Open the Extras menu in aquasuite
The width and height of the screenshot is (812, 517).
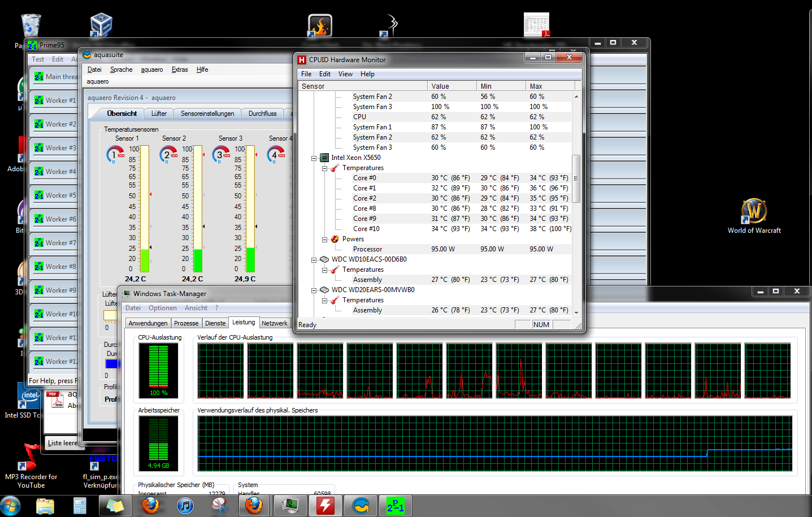(x=180, y=69)
